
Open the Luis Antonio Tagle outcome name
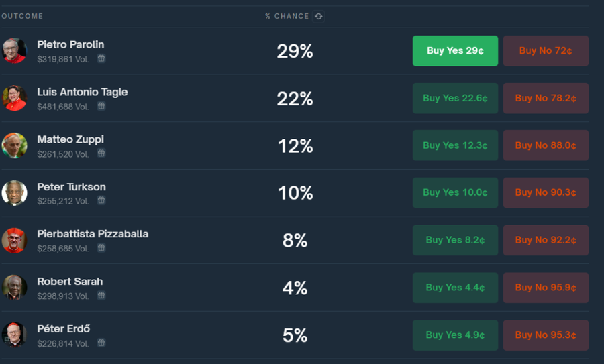tap(82, 92)
